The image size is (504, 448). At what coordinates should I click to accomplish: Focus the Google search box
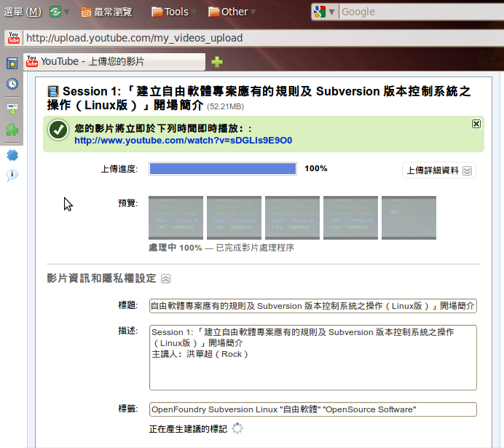(x=421, y=12)
